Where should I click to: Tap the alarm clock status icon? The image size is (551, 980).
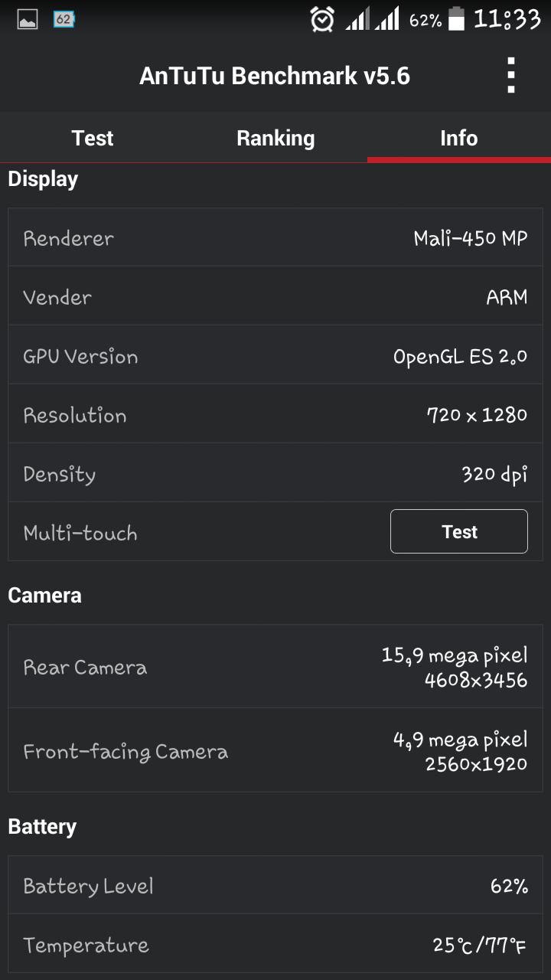click(322, 18)
